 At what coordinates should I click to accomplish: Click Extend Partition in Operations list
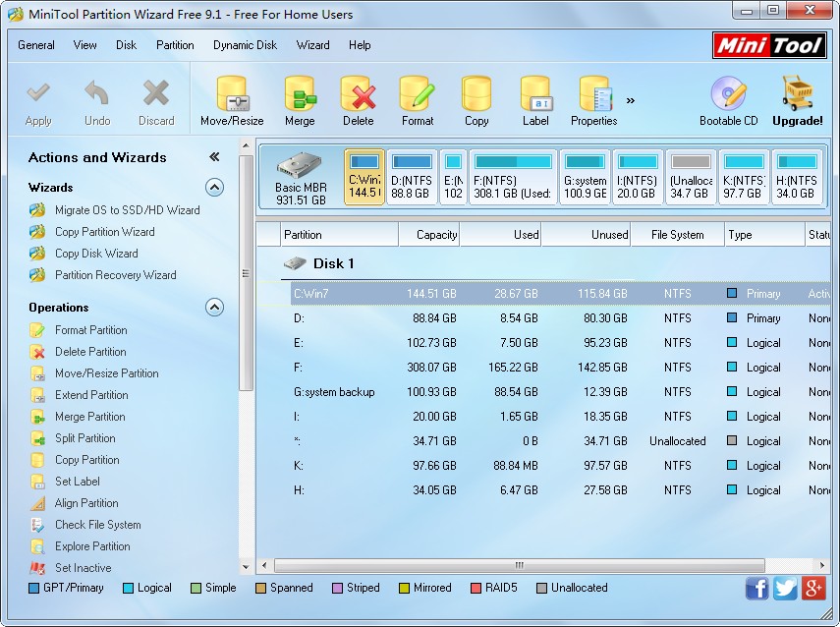click(91, 395)
